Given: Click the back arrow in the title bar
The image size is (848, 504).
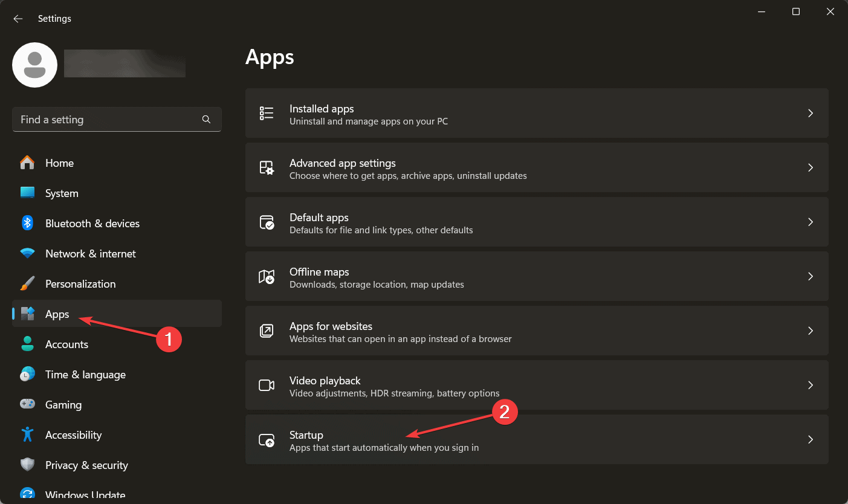Looking at the screenshot, I should coord(18,19).
